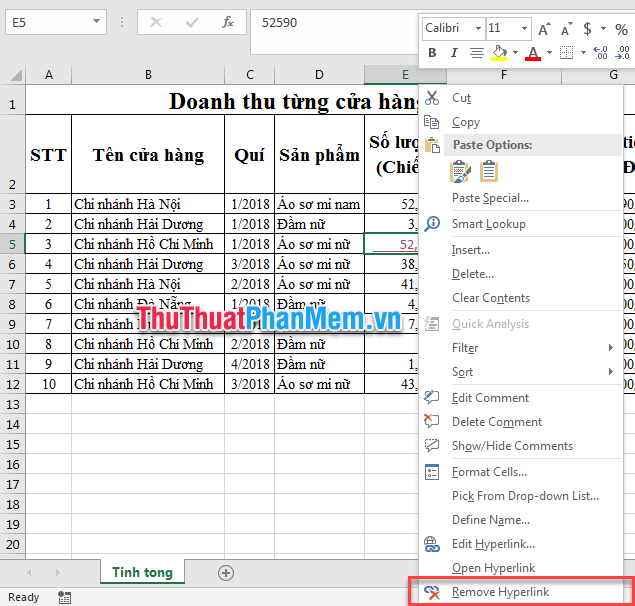
Task: Choose the plain clipboard paste option icon
Action: point(489,171)
